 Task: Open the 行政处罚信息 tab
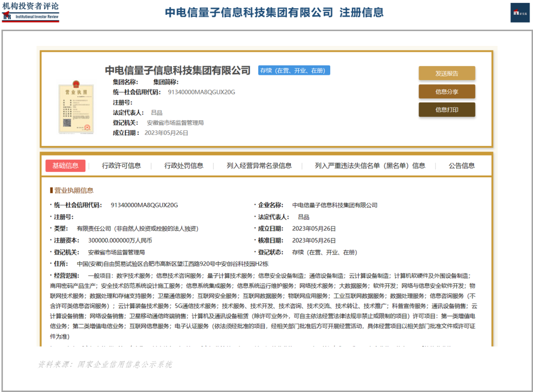click(x=184, y=165)
